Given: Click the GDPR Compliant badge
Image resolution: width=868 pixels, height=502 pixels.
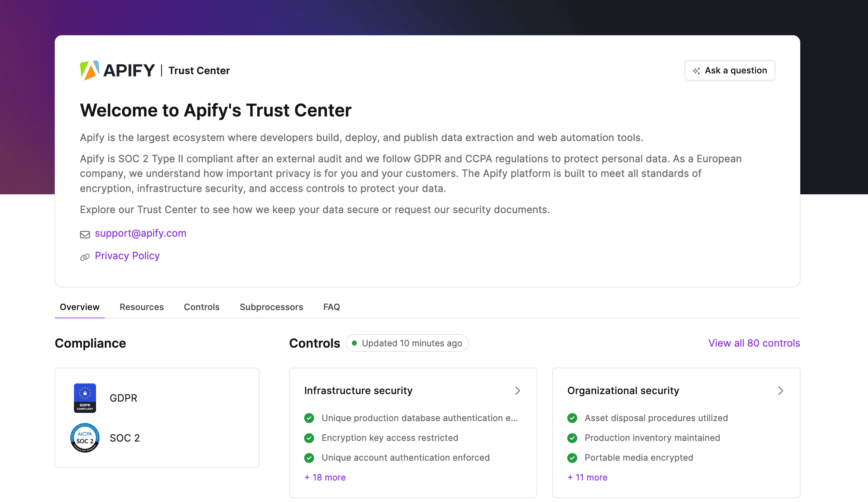Looking at the screenshot, I should (x=85, y=398).
